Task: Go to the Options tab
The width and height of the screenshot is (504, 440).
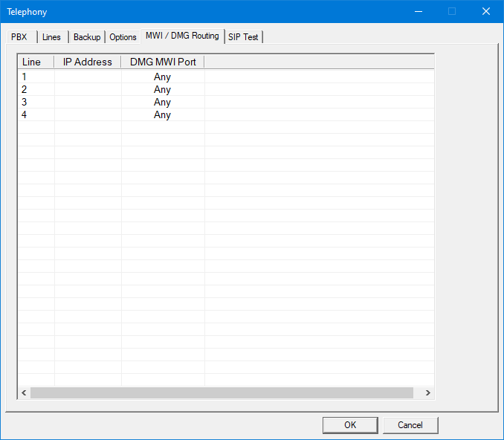Action: pyautogui.click(x=123, y=37)
